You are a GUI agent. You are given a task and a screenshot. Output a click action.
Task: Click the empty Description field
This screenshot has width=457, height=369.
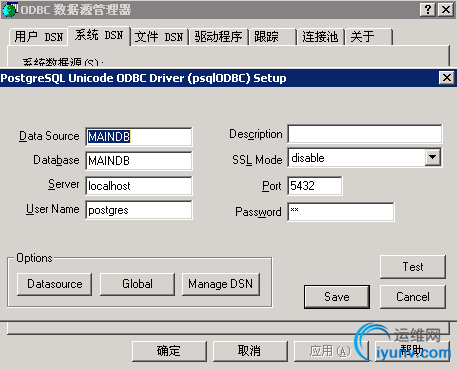365,134
